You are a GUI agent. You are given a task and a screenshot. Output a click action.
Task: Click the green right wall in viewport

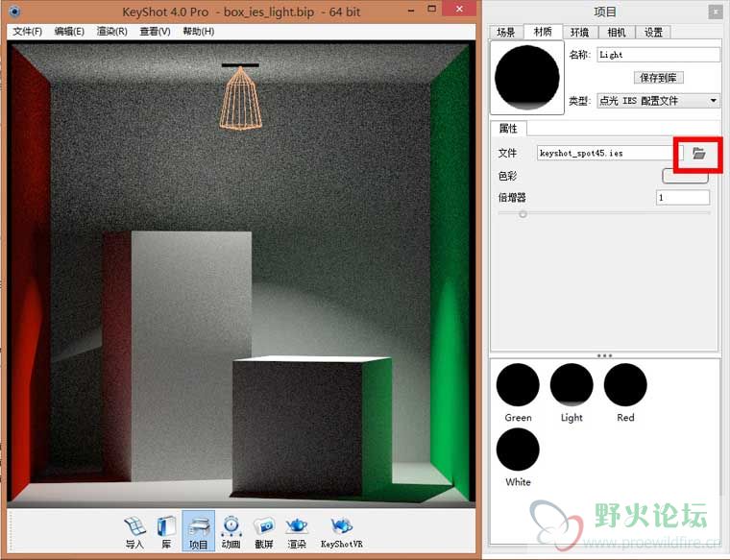tap(450, 260)
